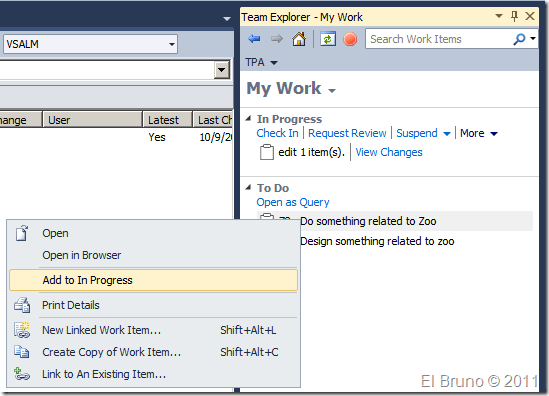
Task: Choose Open in Browser from the context menu
Action: click(153, 255)
